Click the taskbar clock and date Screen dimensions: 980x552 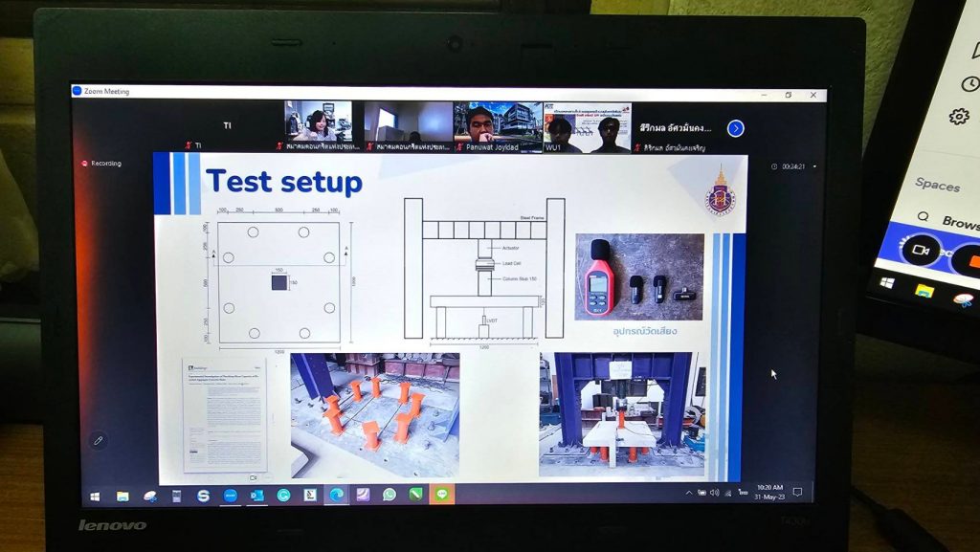coord(769,491)
